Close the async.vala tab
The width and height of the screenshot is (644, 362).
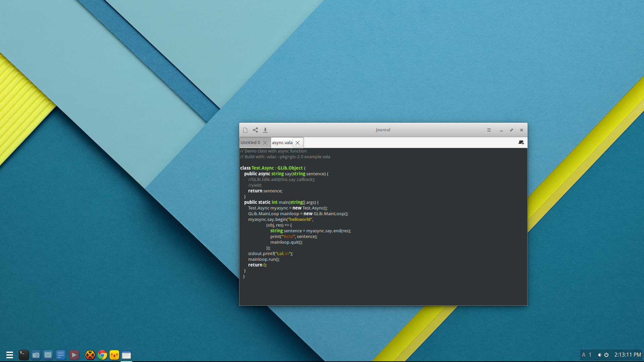(x=298, y=143)
